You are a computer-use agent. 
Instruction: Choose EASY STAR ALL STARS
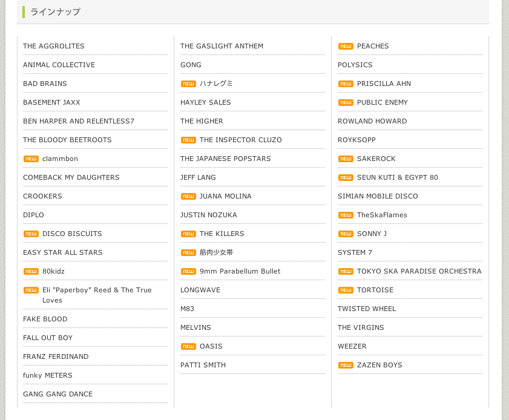[63, 252]
